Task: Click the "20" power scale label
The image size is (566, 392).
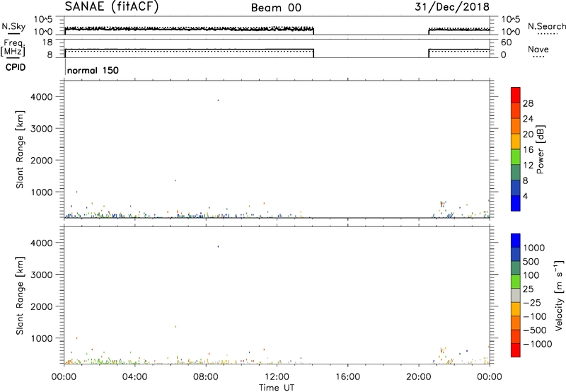Action: (528, 134)
